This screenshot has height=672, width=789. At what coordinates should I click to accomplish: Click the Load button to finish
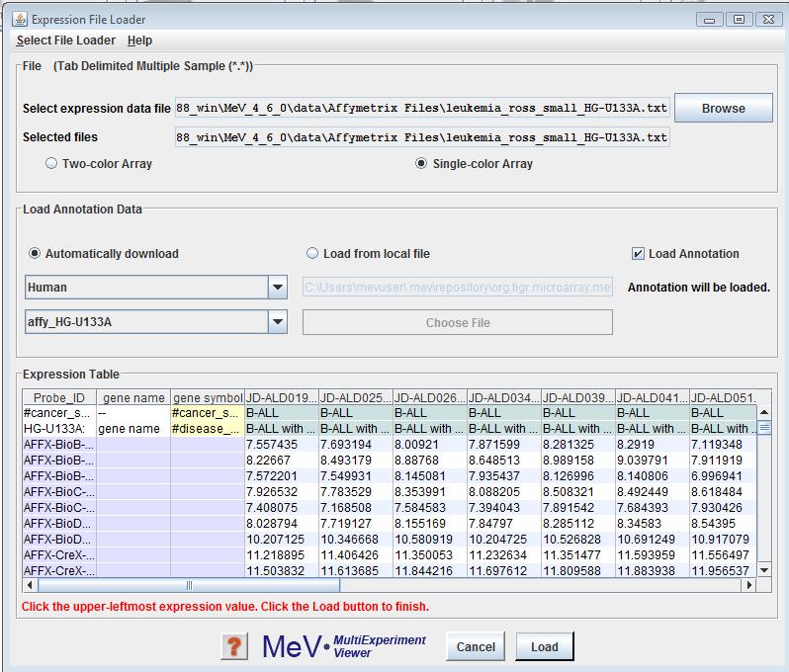(544, 647)
